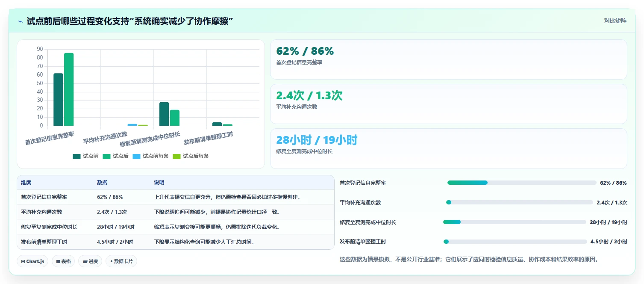Screen dimensions: 644x284
Task: Toggle the 试点后每条 legend entry
Action: click(191, 157)
